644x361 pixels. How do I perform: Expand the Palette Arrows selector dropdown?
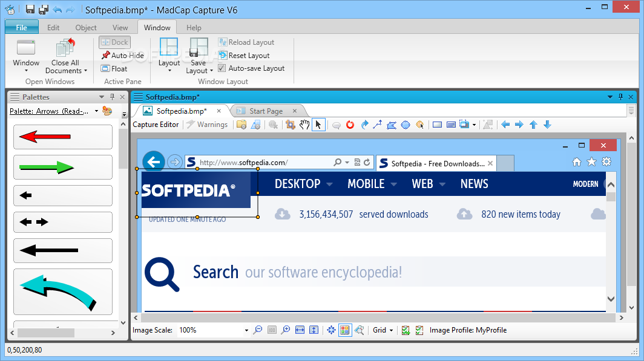96,111
